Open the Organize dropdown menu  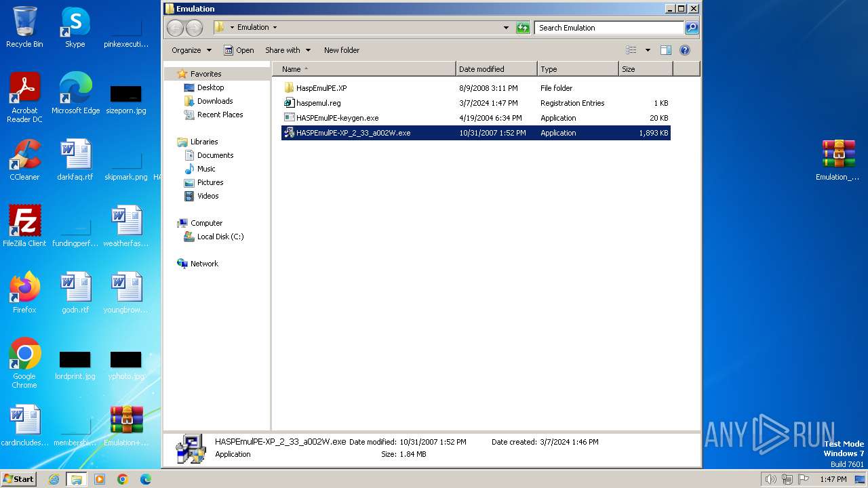(192, 50)
